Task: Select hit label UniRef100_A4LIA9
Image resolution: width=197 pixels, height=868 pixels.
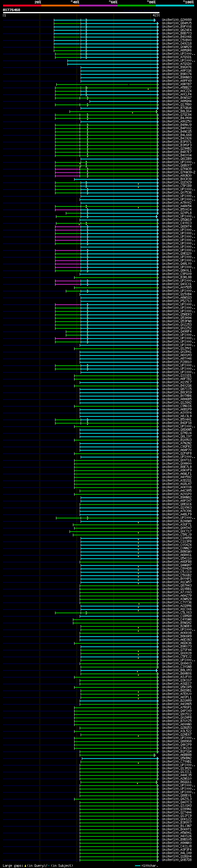Action: coord(177,853)
